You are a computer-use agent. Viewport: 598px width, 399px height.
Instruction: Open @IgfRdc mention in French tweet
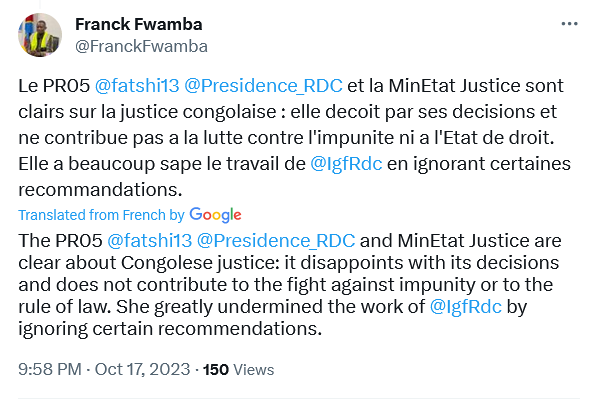(x=346, y=164)
